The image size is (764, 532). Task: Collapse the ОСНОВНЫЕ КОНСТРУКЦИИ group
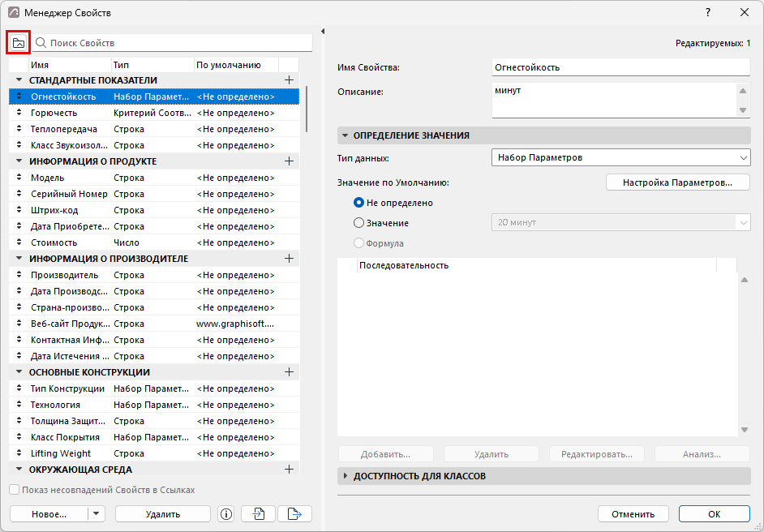tap(19, 372)
